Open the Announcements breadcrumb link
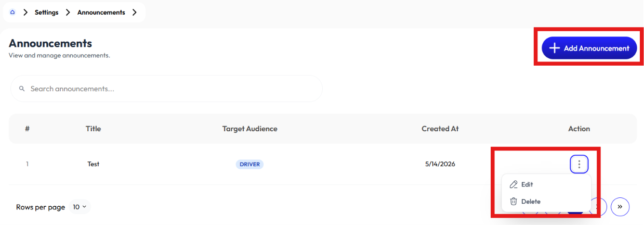644x225 pixels. [x=101, y=12]
